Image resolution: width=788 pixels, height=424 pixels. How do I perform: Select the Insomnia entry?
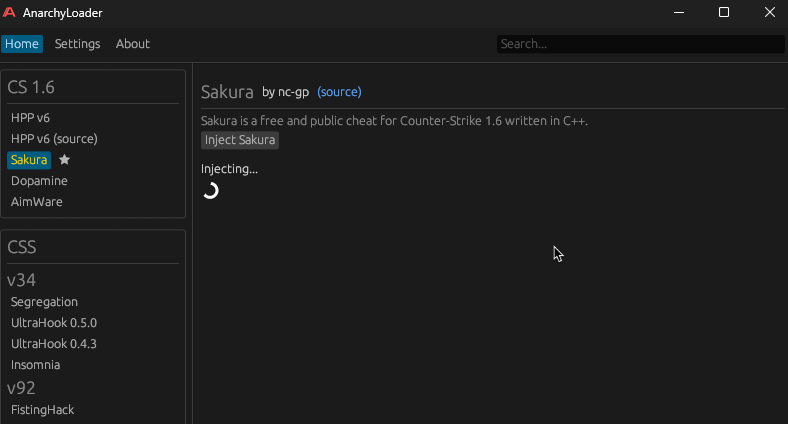pos(35,365)
